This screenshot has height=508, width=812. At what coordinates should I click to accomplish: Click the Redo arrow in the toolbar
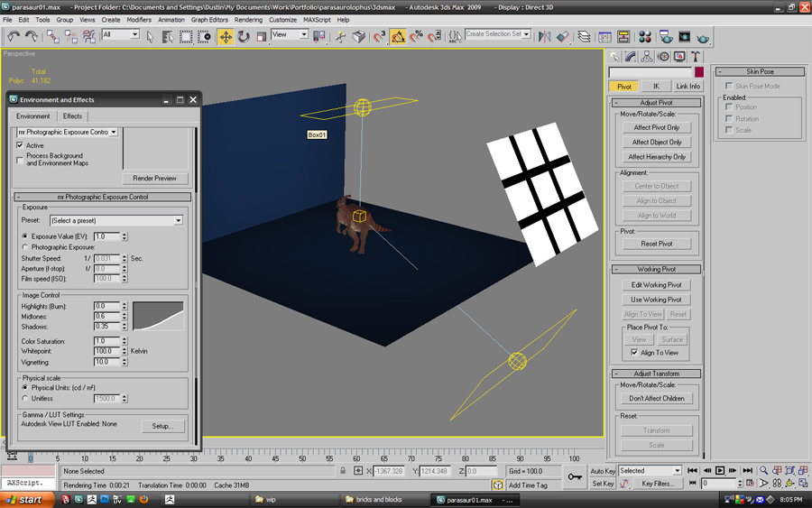click(31, 36)
